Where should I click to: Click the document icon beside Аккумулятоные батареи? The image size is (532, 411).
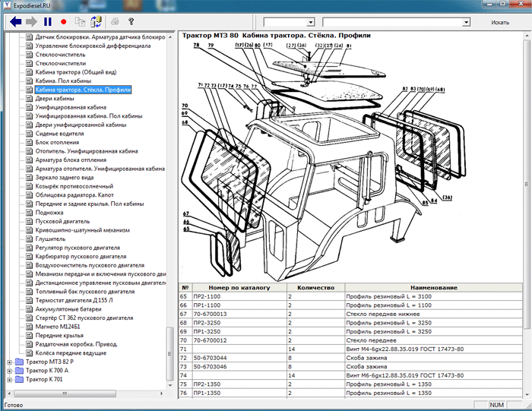[30, 310]
